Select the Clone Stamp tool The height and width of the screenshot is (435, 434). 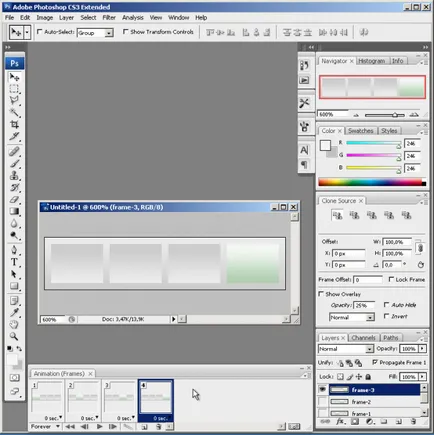pyautogui.click(x=14, y=175)
